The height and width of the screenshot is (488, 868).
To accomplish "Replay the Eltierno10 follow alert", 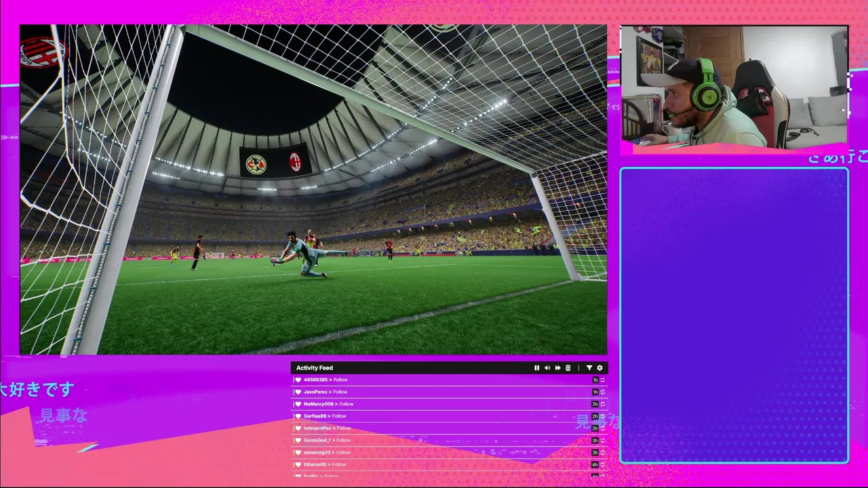I will (602, 465).
